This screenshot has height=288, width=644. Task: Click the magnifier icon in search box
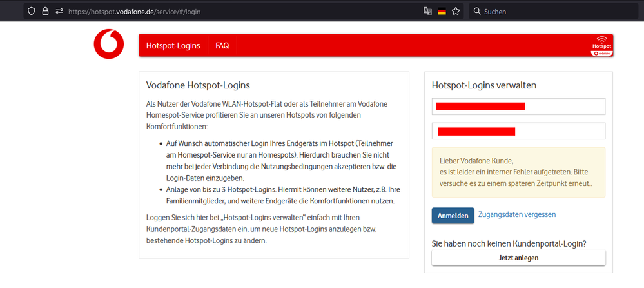477,11
